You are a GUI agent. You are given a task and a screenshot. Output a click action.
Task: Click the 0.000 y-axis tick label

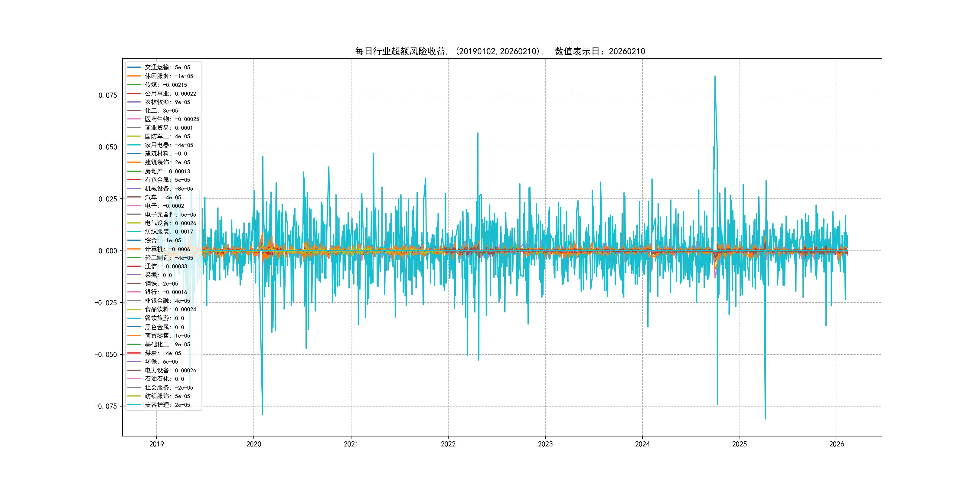pyautogui.click(x=108, y=251)
